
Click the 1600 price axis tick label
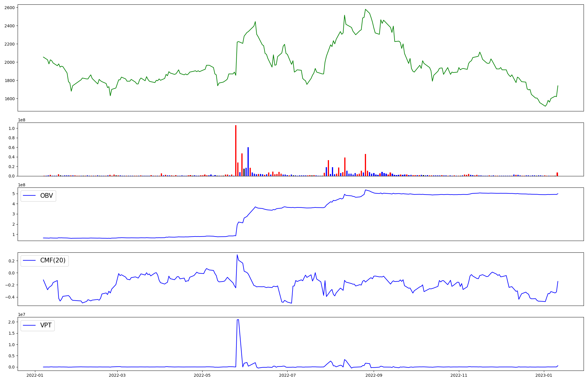click(x=9, y=99)
